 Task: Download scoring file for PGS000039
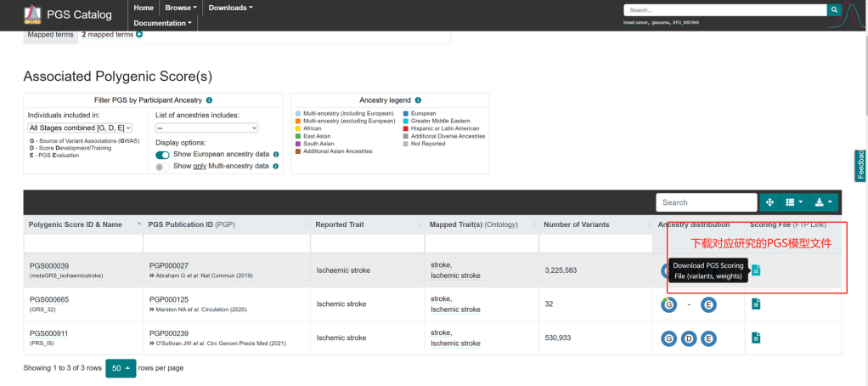point(756,270)
